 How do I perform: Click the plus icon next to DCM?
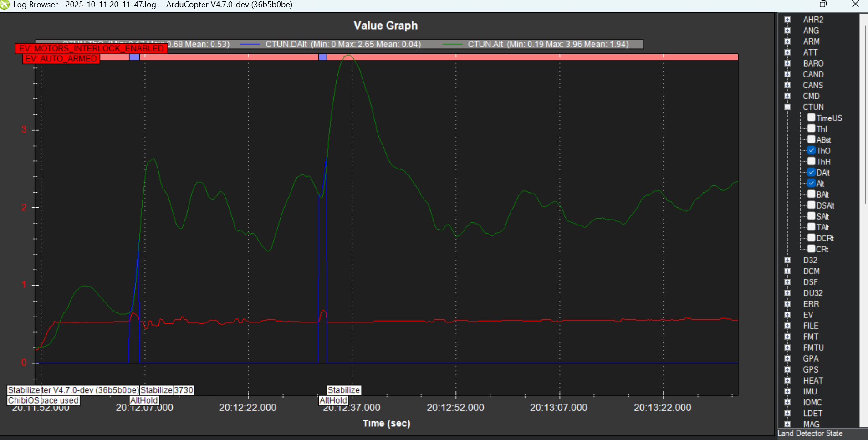click(x=787, y=271)
